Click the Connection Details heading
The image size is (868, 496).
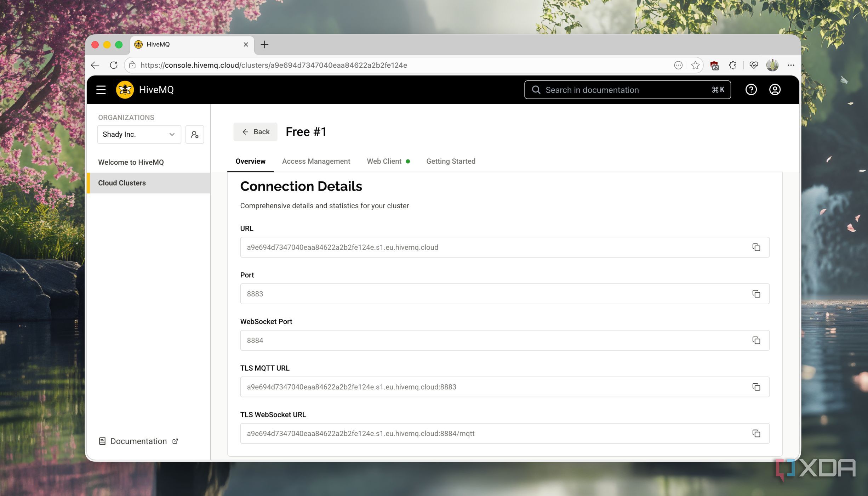coord(301,186)
